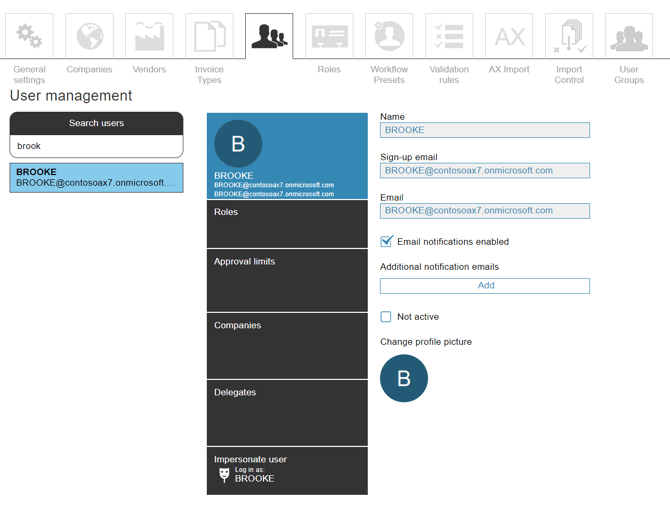Open the Invoice Types documents icon
The width and height of the screenshot is (670, 506).
tap(209, 37)
